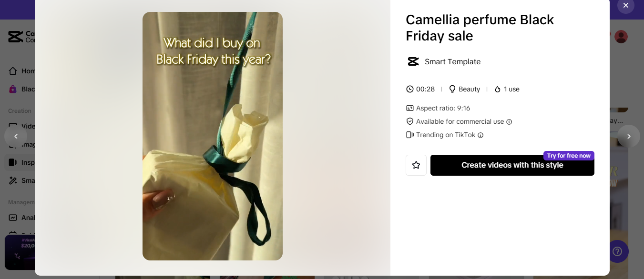Screen dimensions: 644x279
Task: Click the aspect ratio icon
Action: click(409, 108)
